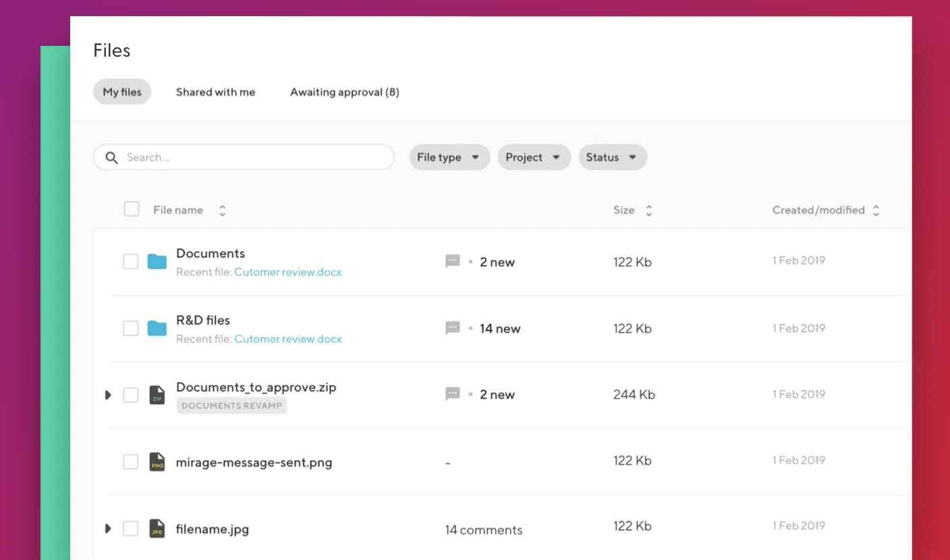
Task: Click the R&D files folder icon
Action: pyautogui.click(x=157, y=329)
